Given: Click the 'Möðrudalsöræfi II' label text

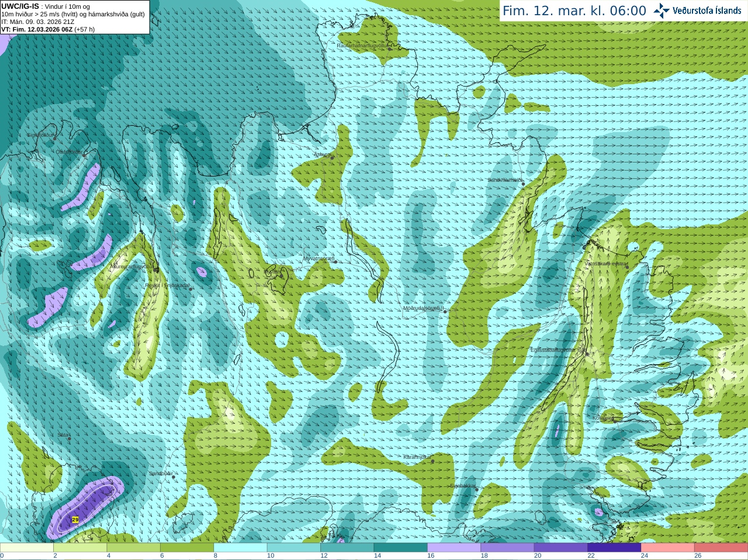Looking at the screenshot, I should click(x=423, y=308).
